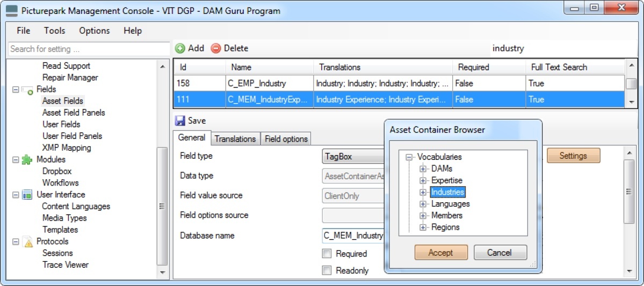644x286 pixels.
Task: Select User Field Panels tree item
Action: coord(73,136)
